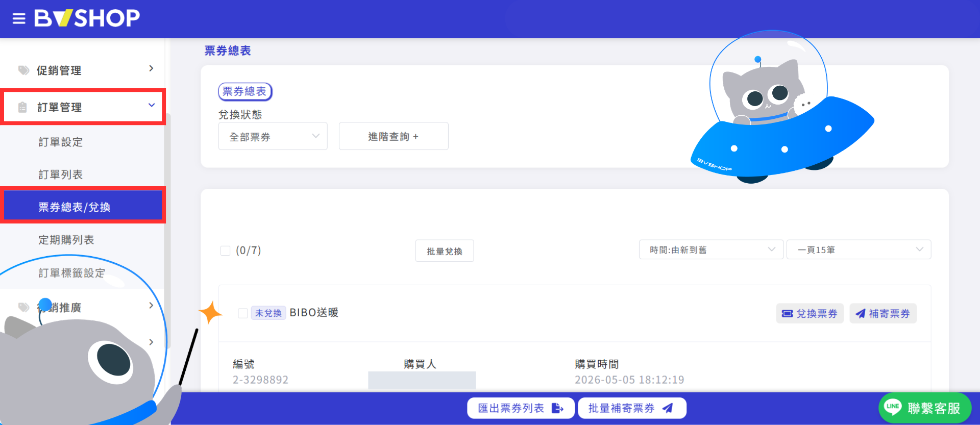Click the 兌換票券 button

pos(810,313)
